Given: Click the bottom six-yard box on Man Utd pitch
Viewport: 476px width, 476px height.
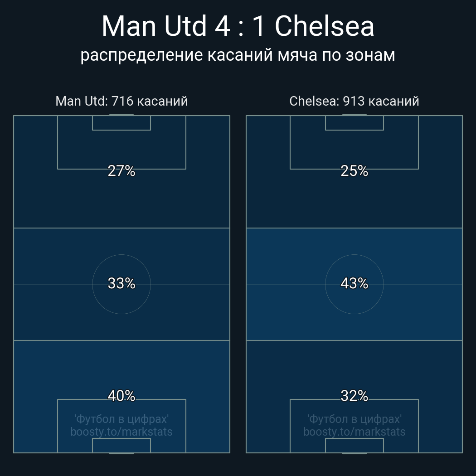Looking at the screenshot, I should point(121,446).
